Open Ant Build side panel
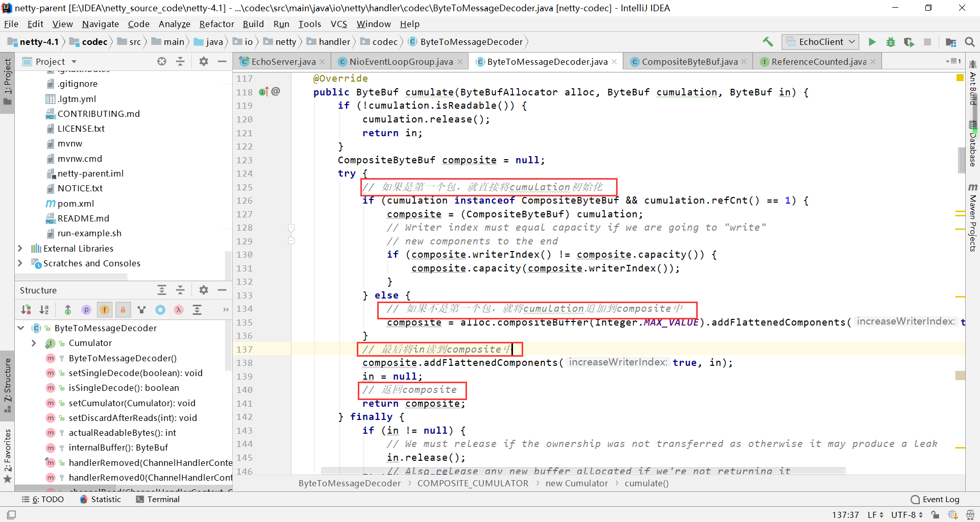This screenshot has width=980, height=522. point(973,83)
